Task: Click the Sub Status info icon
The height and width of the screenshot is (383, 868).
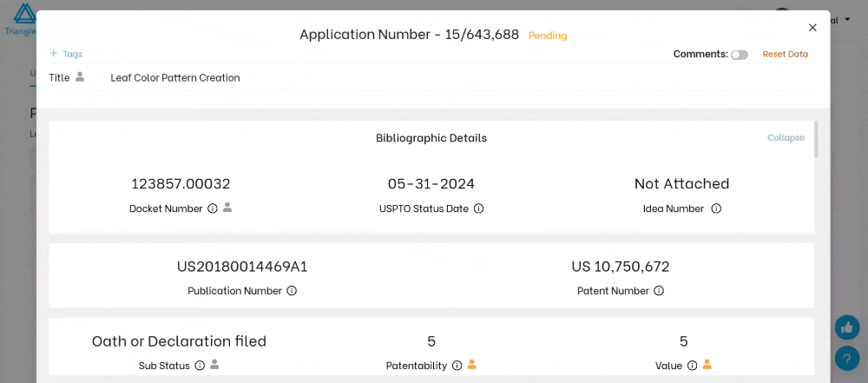Action: (x=200, y=366)
